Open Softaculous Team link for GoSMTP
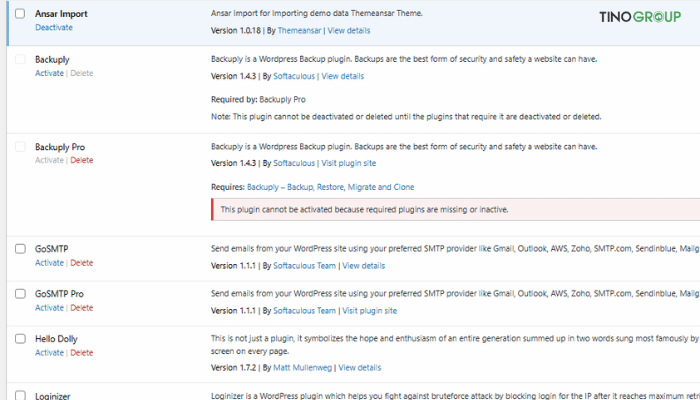 [304, 266]
